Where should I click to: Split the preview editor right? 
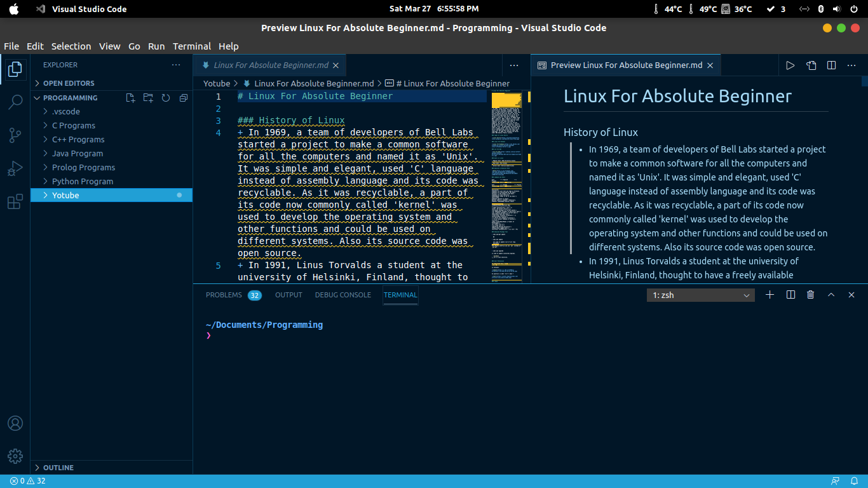click(x=831, y=65)
